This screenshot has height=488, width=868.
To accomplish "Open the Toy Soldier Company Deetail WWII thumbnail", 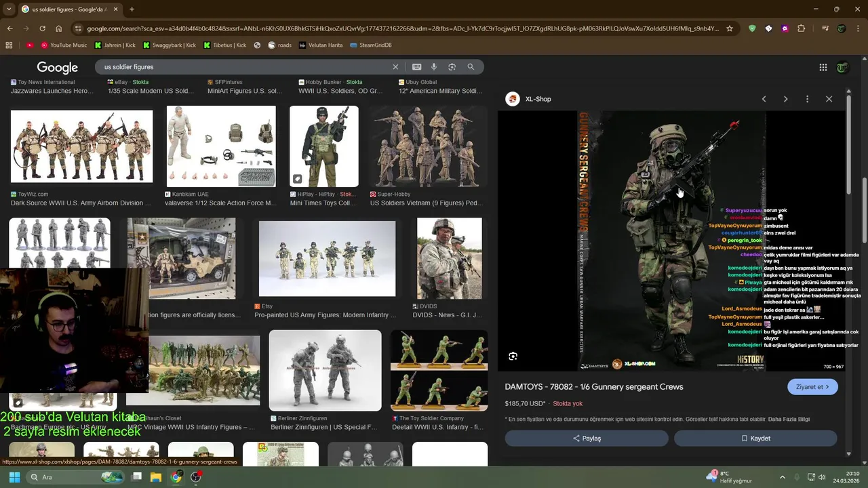I will [x=439, y=370].
